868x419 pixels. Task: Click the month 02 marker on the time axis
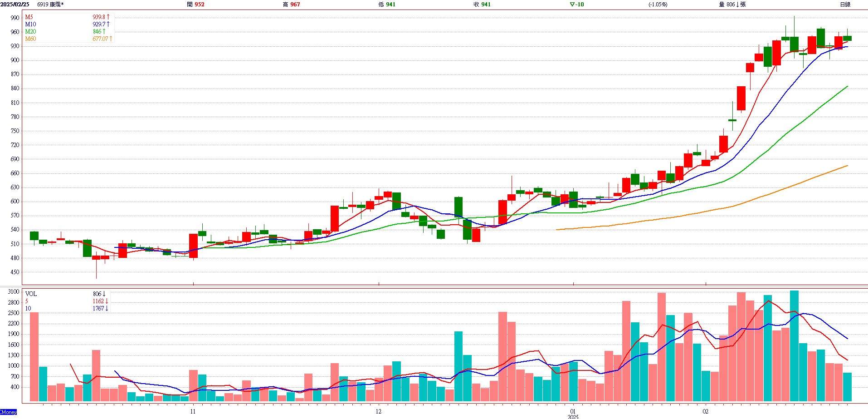click(705, 411)
